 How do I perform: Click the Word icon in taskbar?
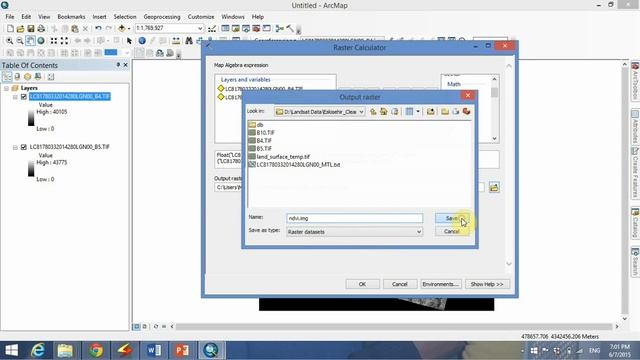[153, 350]
